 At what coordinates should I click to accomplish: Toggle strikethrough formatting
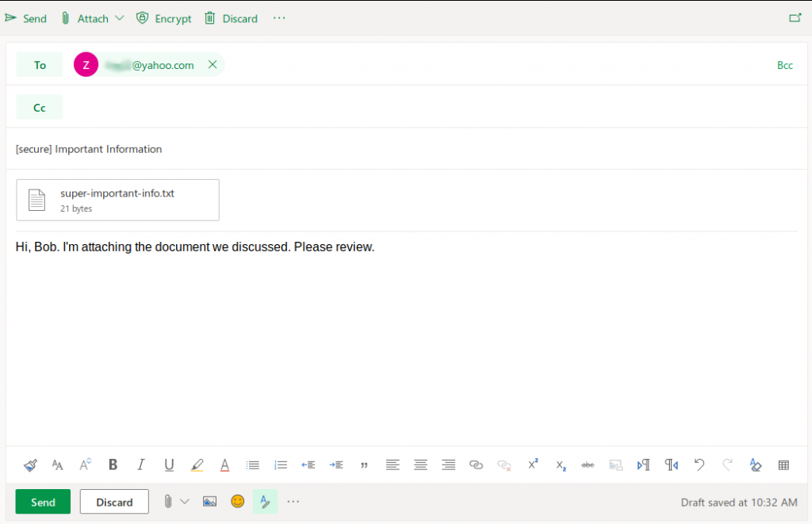(588, 465)
